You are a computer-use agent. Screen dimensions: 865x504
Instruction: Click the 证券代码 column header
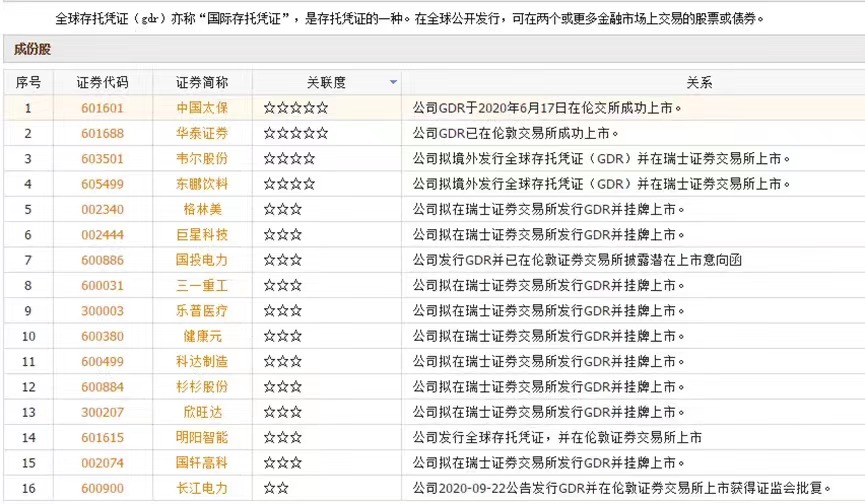[x=103, y=82]
